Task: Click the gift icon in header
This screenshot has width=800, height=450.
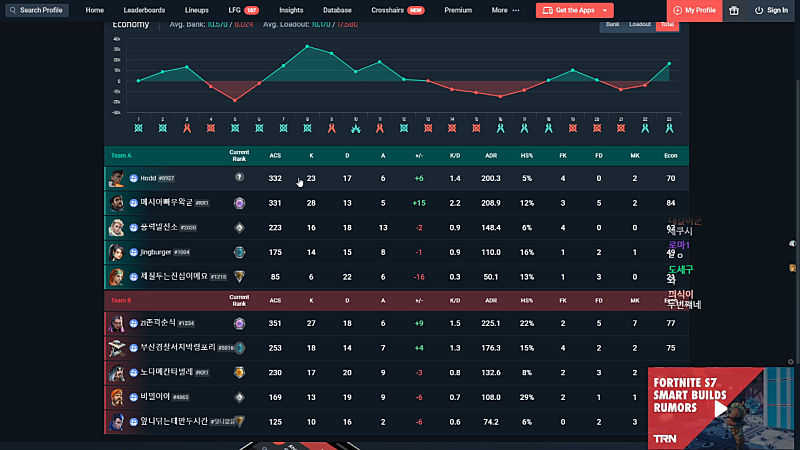Action: coord(734,10)
